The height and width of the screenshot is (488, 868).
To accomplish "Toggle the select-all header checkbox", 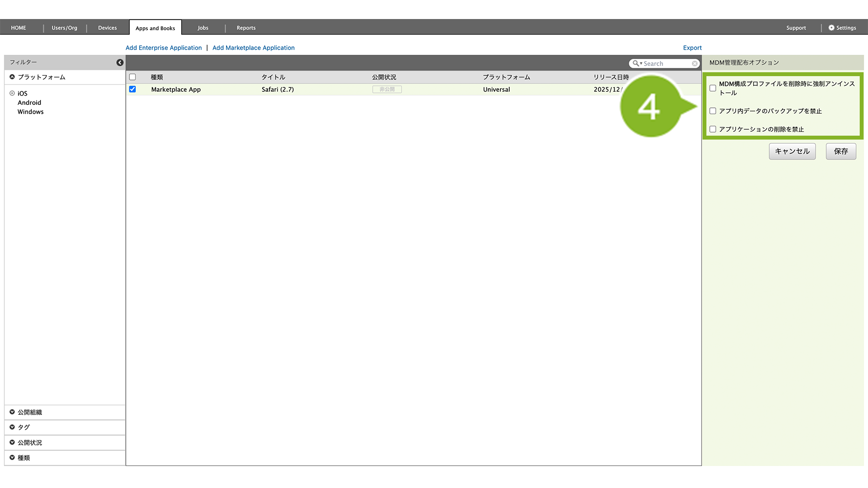I will click(x=132, y=77).
